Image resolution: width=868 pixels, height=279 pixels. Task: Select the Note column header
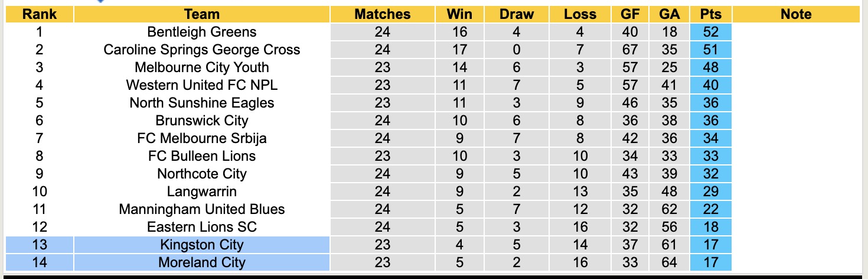click(795, 14)
